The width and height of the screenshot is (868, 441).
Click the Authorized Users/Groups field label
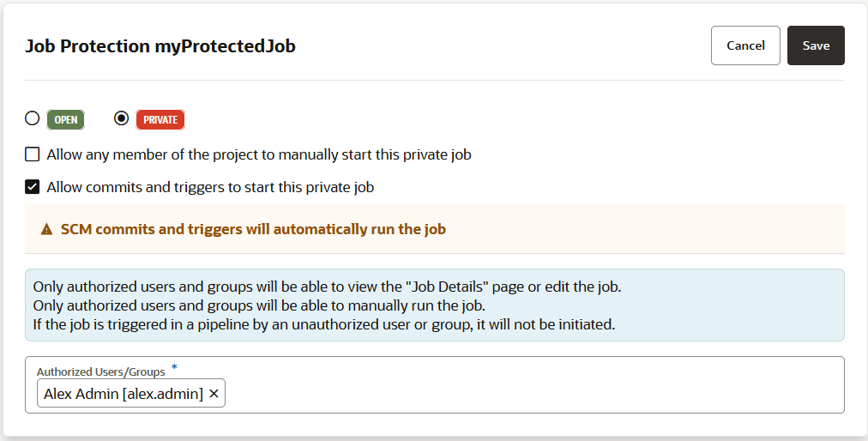click(x=100, y=372)
